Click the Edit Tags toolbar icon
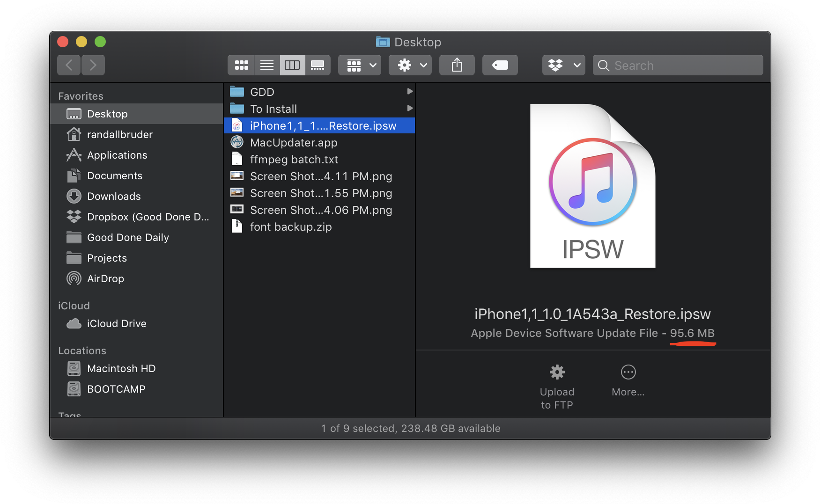Screen dimensions: 820x504 coord(500,65)
